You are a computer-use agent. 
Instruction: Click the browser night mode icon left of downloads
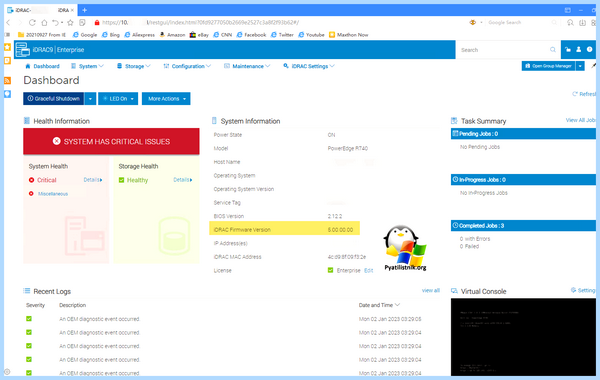tap(570, 23)
